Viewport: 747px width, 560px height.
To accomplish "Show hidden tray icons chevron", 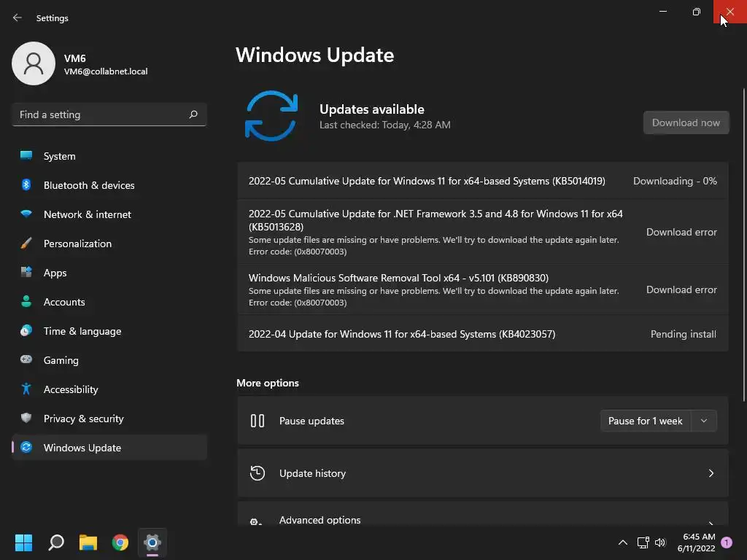I will 623,542.
